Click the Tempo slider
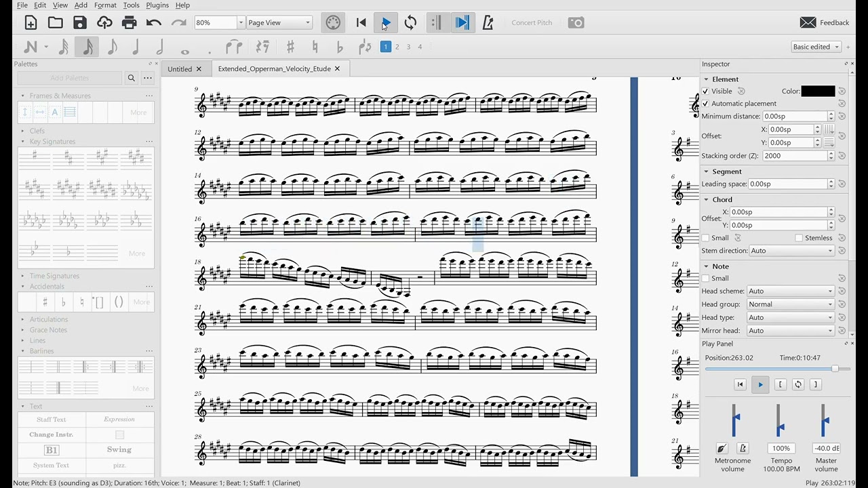 (780, 420)
